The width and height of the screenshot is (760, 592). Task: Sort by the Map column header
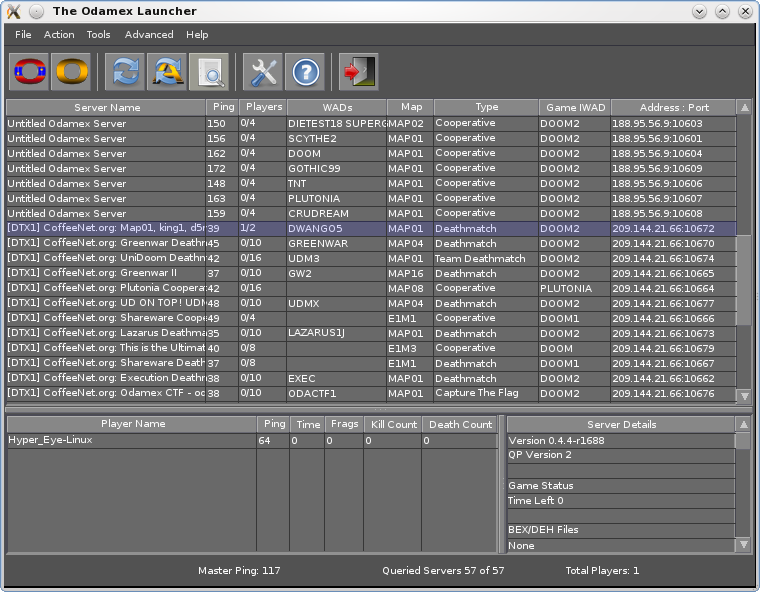(411, 107)
